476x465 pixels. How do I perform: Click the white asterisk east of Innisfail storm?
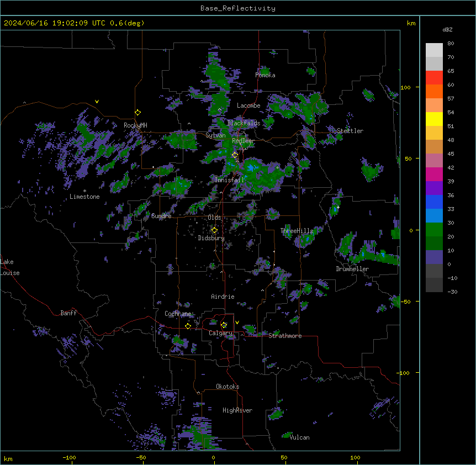277,168
